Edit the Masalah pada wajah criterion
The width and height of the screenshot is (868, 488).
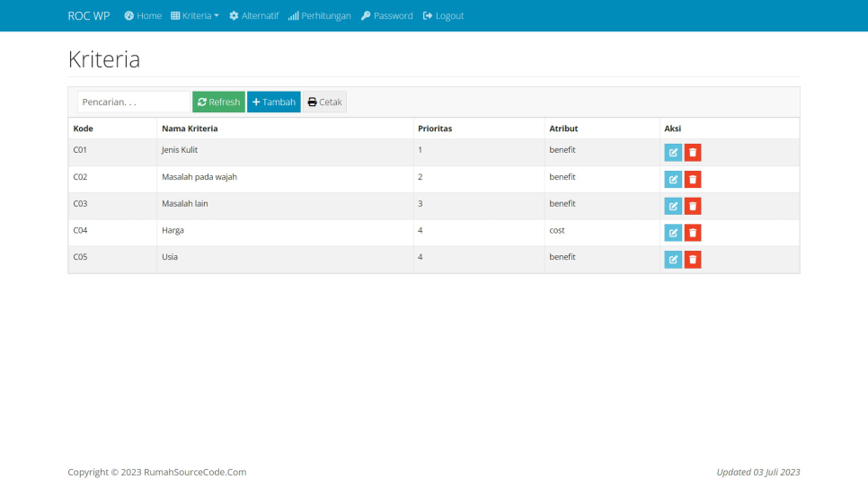pyautogui.click(x=673, y=180)
